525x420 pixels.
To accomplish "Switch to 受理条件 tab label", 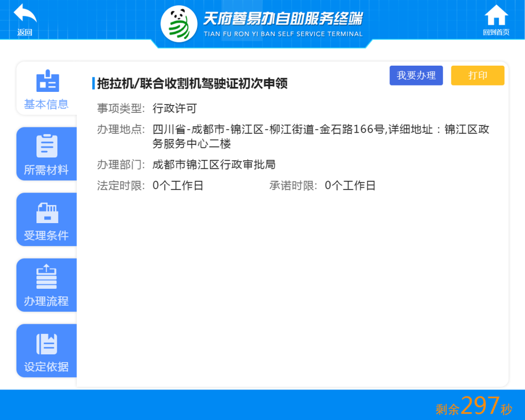I will tap(46, 235).
